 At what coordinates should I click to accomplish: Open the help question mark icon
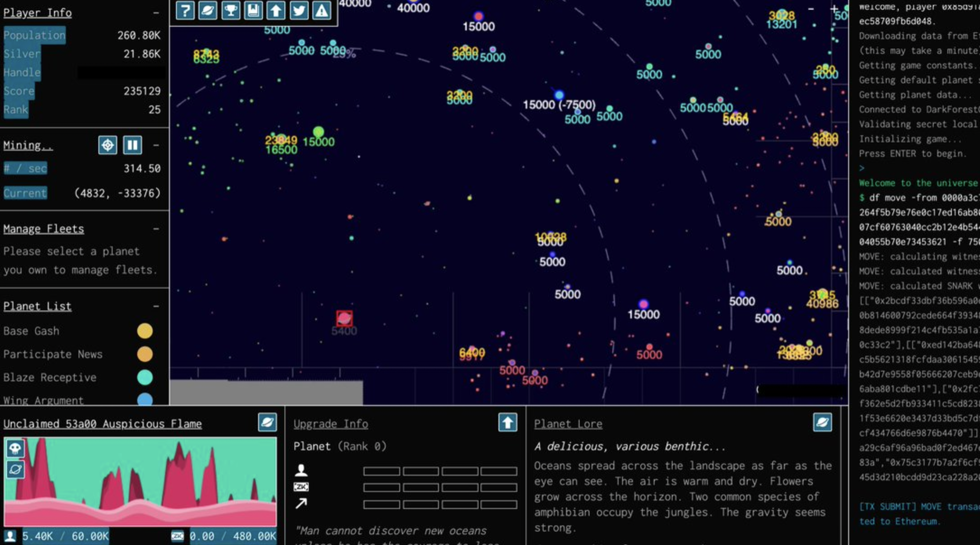pyautogui.click(x=185, y=10)
